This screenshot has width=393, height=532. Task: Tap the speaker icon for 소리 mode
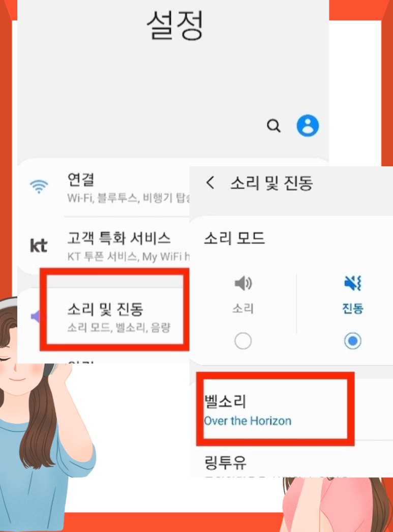pyautogui.click(x=243, y=284)
